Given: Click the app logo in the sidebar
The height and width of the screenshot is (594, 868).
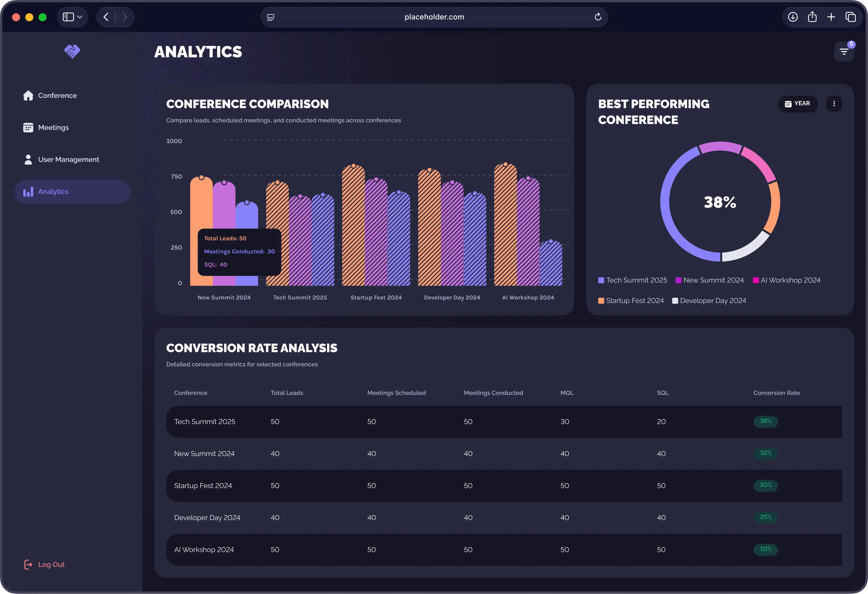Looking at the screenshot, I should click(72, 51).
